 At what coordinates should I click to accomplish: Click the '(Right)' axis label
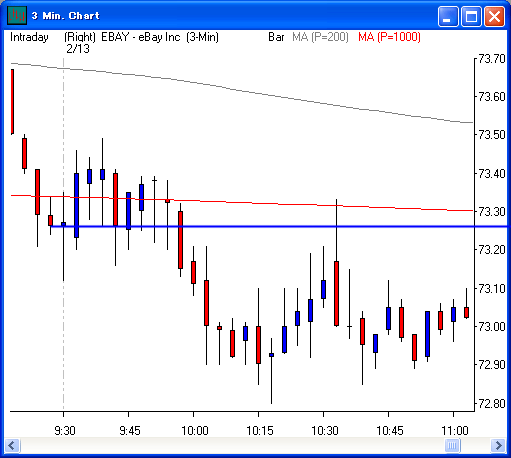click(x=80, y=37)
